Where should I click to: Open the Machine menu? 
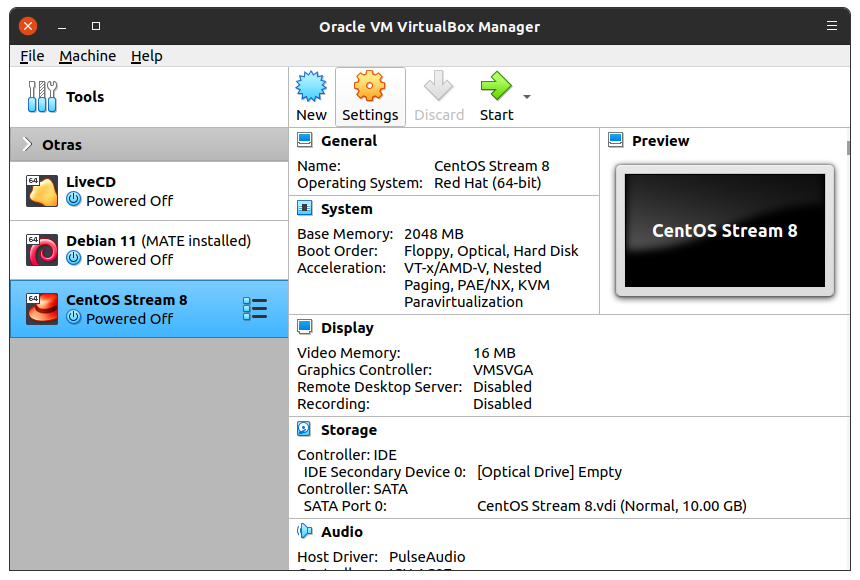pos(87,56)
